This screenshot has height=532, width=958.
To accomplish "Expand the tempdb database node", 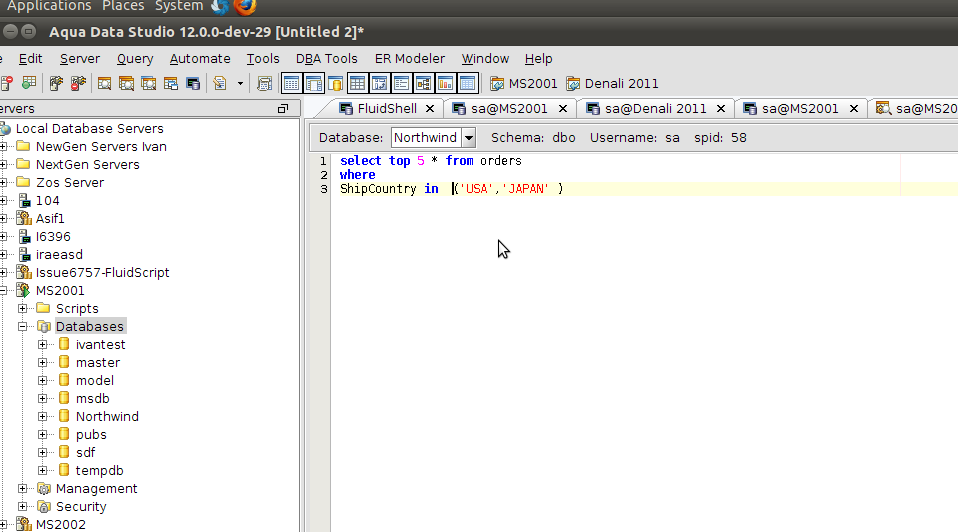I will [43, 470].
